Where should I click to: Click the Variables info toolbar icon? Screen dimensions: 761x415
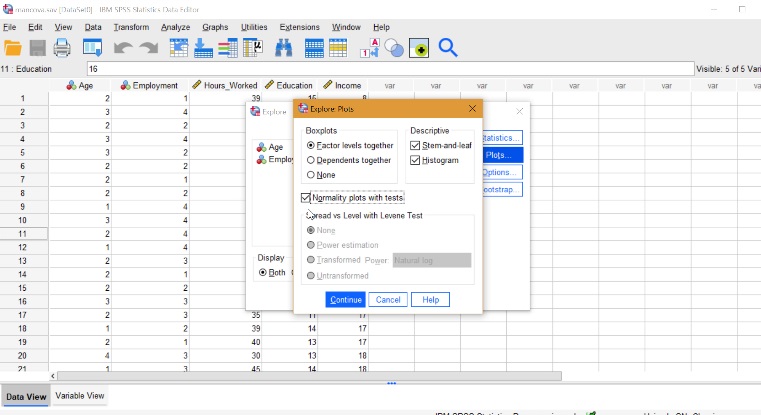228,48
